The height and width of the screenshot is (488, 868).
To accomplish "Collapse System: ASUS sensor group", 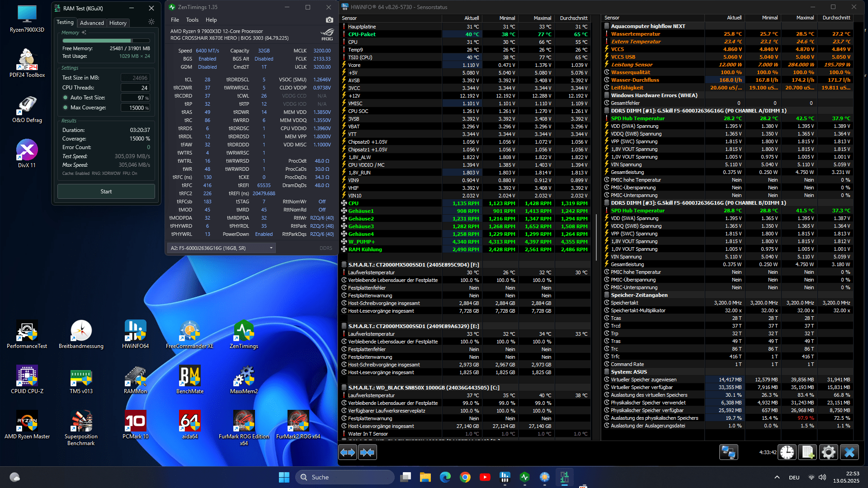I will click(x=607, y=372).
